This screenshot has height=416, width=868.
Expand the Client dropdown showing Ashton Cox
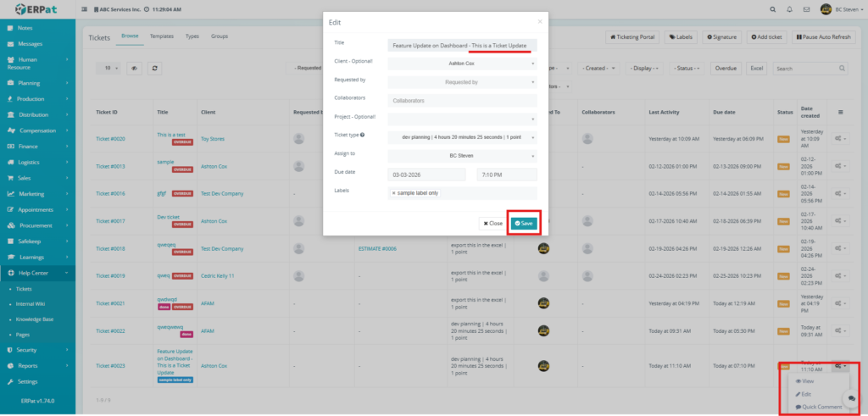462,63
